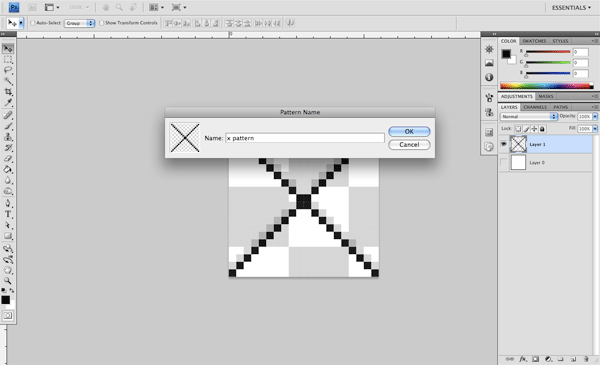Select the Zoom tool in toolbox
This screenshot has height=365, width=600.
[x=8, y=280]
